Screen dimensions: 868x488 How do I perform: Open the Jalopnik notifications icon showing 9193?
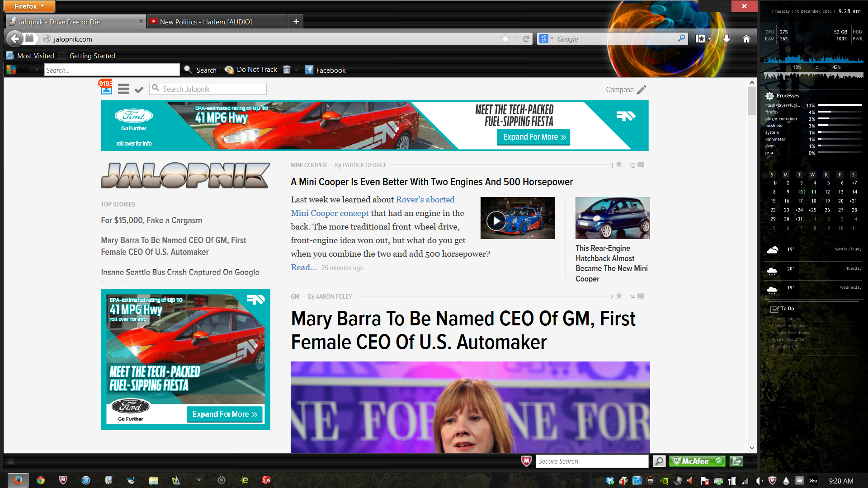pyautogui.click(x=106, y=88)
